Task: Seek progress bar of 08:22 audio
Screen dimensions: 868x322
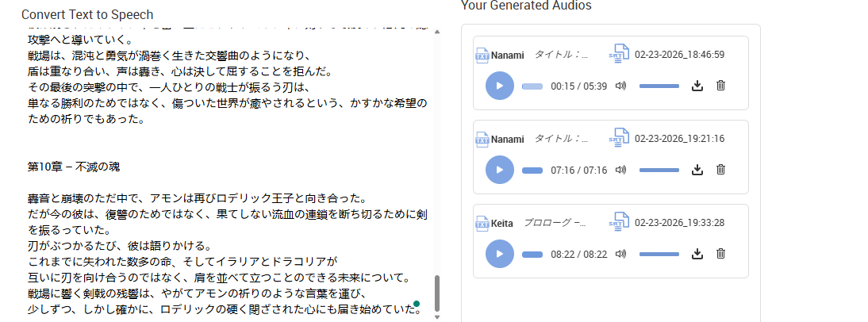Action: tap(532, 255)
